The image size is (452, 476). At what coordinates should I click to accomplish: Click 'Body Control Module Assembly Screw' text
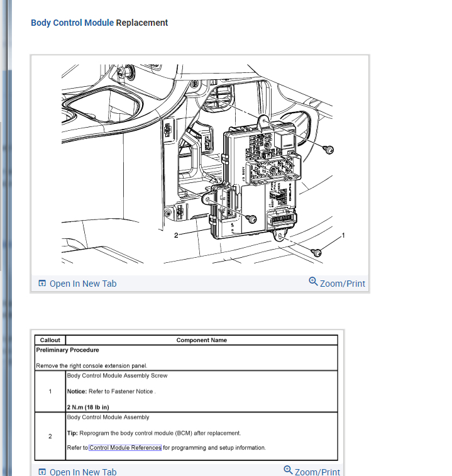[117, 375]
